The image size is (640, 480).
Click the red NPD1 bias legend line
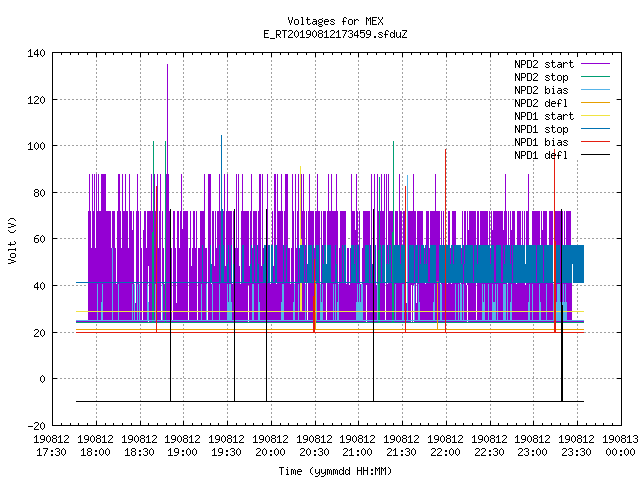(x=595, y=142)
